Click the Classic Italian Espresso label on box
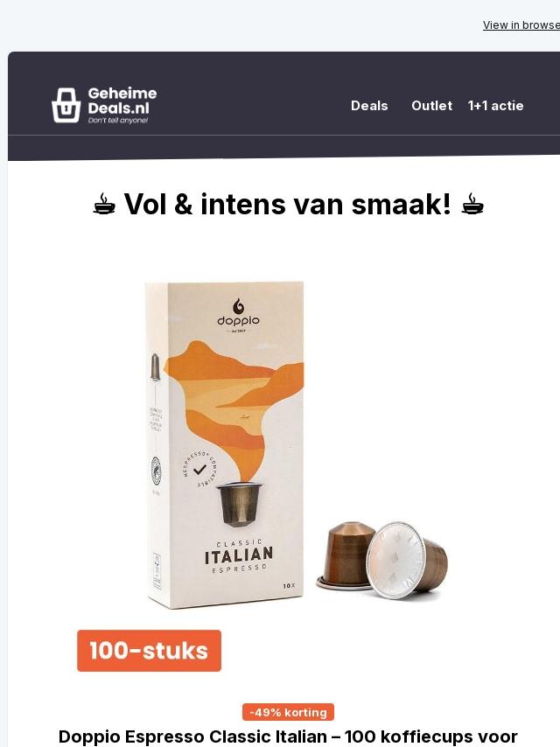The width and height of the screenshot is (560, 747). point(239,555)
